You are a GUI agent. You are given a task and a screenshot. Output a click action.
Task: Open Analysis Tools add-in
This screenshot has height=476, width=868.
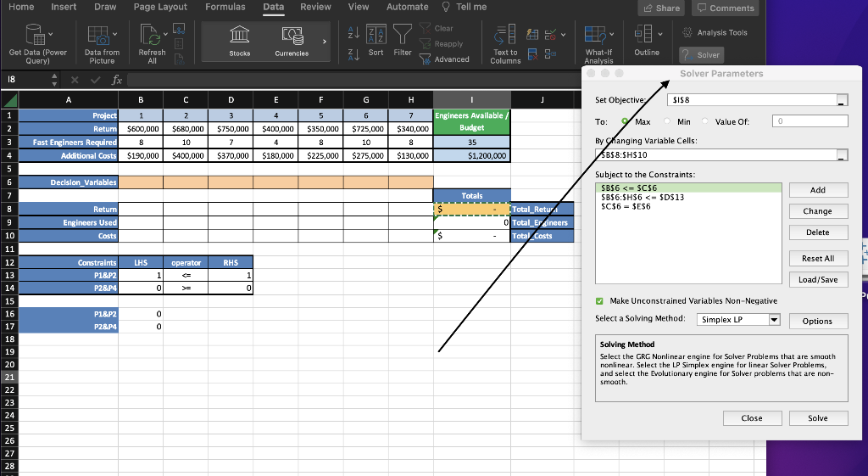tap(715, 33)
